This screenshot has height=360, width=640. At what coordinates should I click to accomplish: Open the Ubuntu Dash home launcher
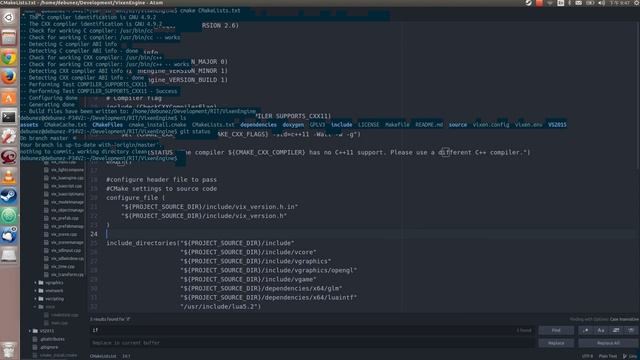(x=9, y=18)
